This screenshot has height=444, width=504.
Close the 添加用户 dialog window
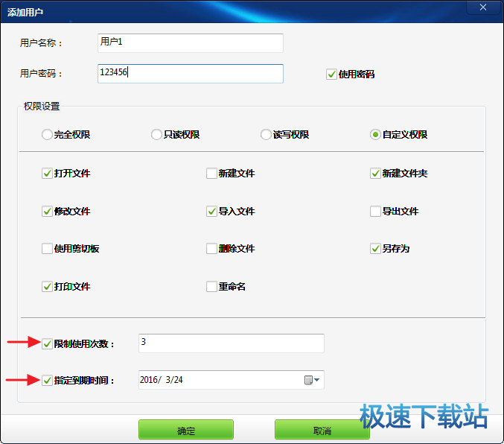point(483,7)
